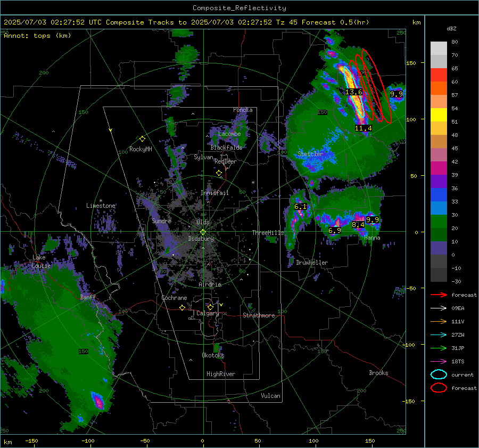This screenshot has width=479, height=448.
Task: Click the magenta 18TS arrow legend icon
Action: pyautogui.click(x=439, y=362)
